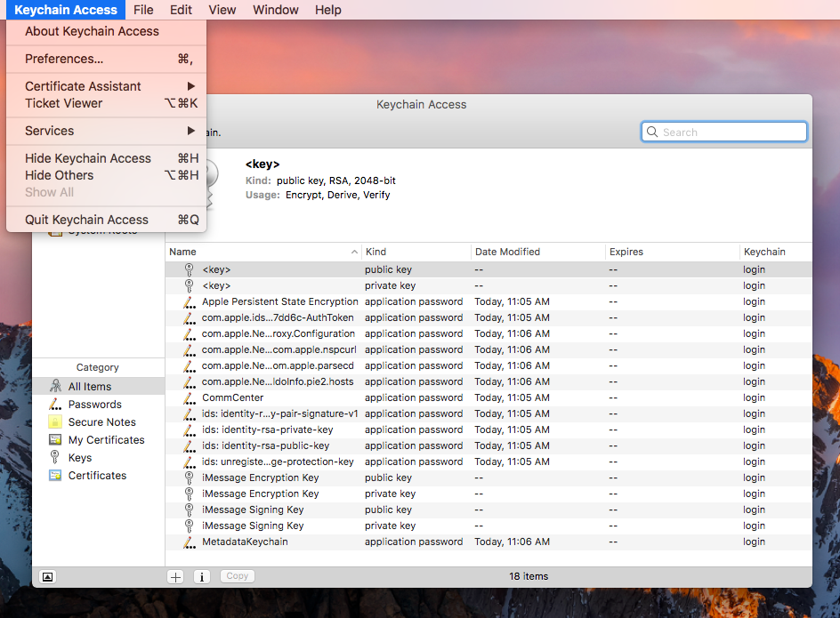Viewport: 840px width, 618px height.
Task: Select the com.apple.Ne...om.apple.parsecd row name
Action: click(278, 365)
